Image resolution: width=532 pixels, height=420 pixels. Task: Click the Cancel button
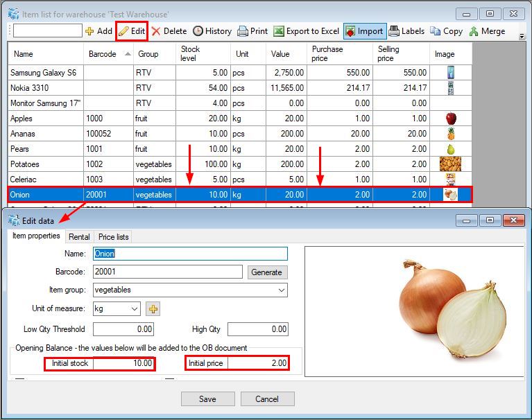point(267,399)
